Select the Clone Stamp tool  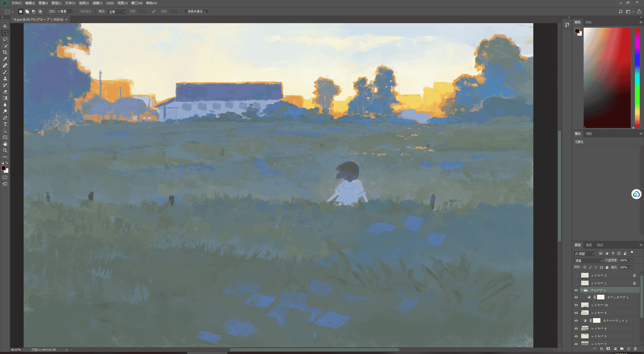pyautogui.click(x=5, y=78)
